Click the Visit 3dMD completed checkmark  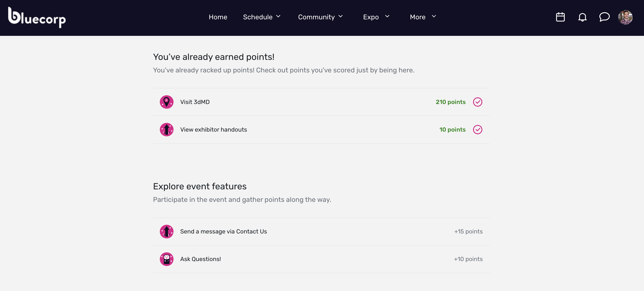(477, 102)
